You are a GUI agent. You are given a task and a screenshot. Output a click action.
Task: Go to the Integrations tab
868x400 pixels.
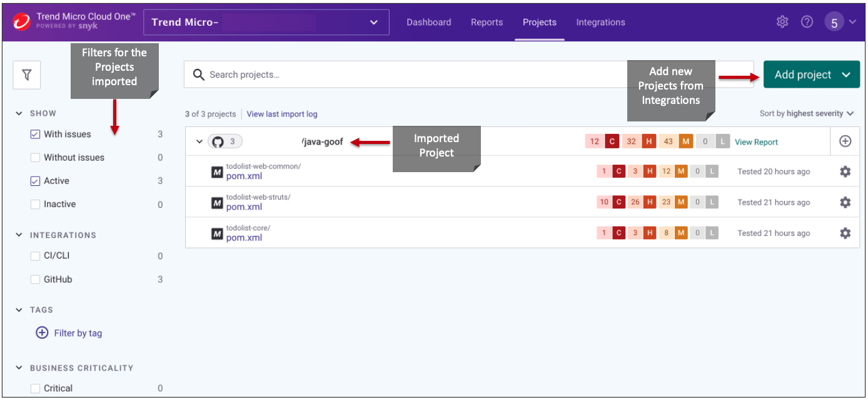(600, 22)
